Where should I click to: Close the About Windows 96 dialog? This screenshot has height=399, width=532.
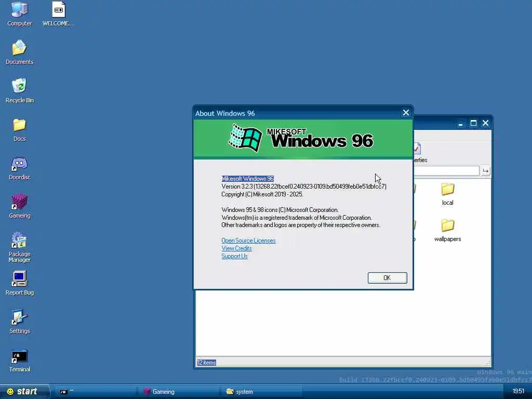pyautogui.click(x=406, y=113)
